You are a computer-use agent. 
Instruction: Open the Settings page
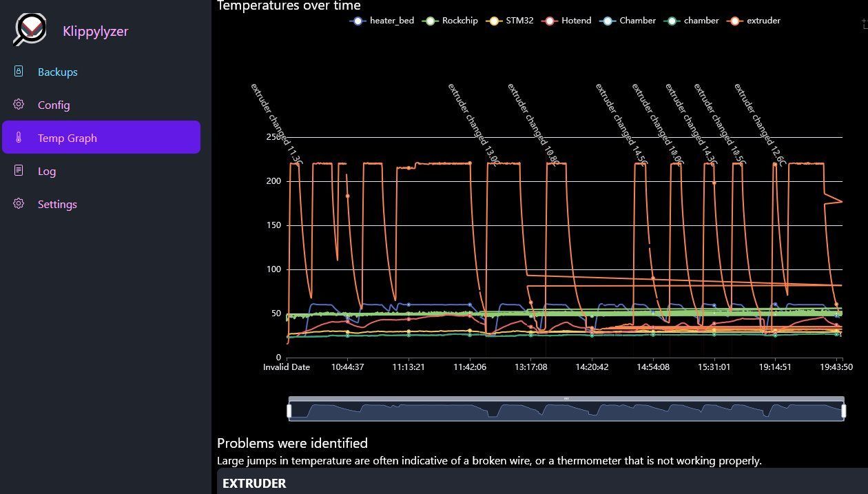(x=101, y=204)
